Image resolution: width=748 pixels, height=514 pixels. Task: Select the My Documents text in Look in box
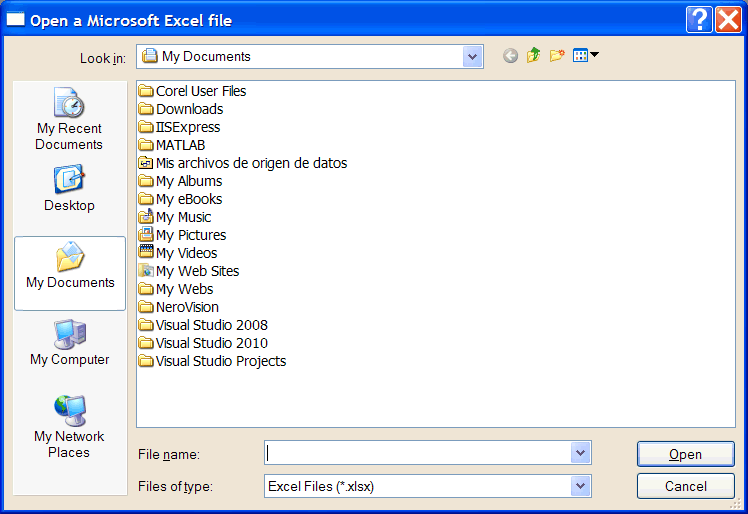(206, 56)
